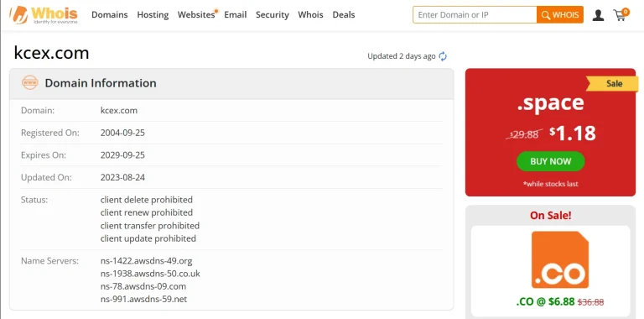Click the struck-out $36.88 price

[590, 302]
